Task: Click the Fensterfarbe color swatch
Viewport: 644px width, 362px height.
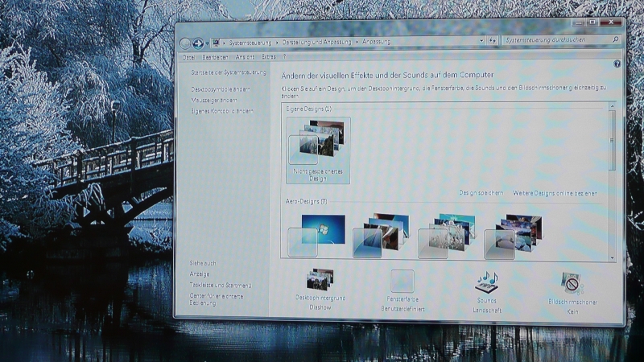Action: 402,281
